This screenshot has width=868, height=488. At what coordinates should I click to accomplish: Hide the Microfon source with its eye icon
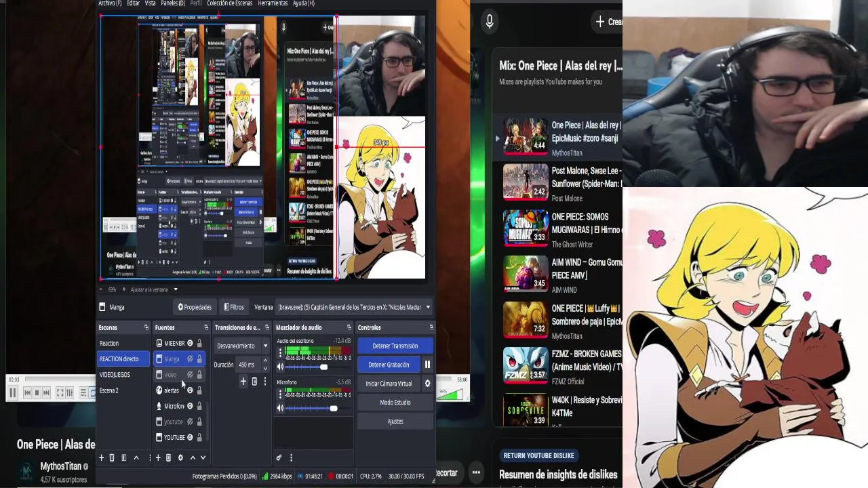click(190, 406)
